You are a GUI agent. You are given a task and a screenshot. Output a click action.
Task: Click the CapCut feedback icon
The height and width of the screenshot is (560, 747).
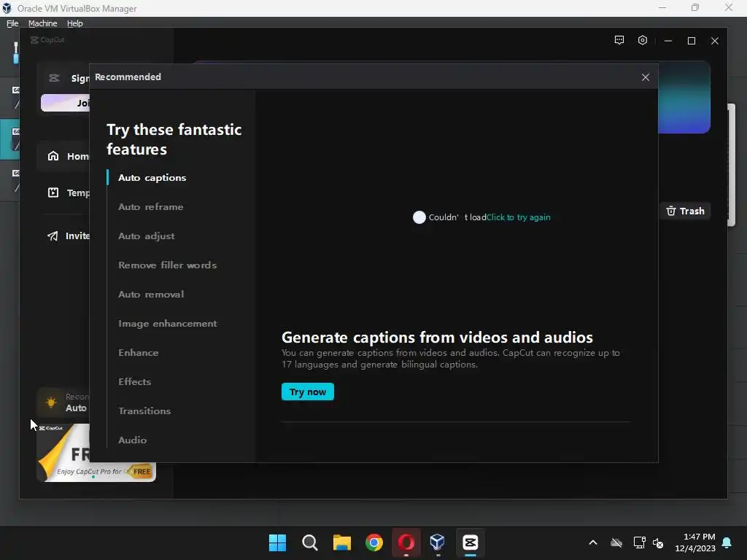click(x=619, y=41)
